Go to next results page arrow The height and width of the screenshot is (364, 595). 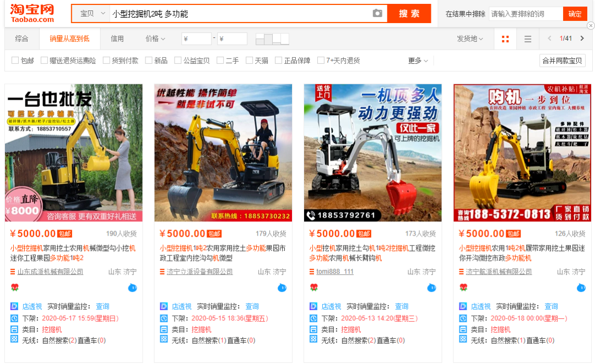coord(583,39)
